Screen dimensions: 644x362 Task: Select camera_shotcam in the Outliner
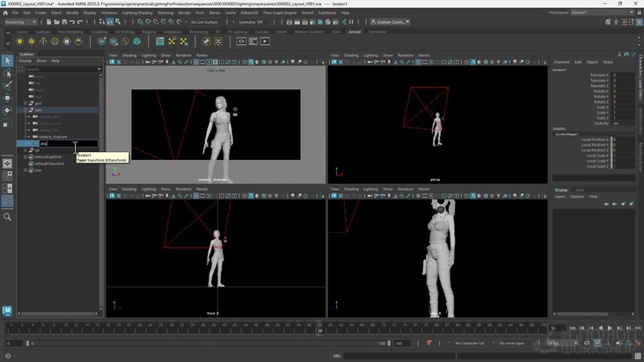pyautogui.click(x=53, y=136)
